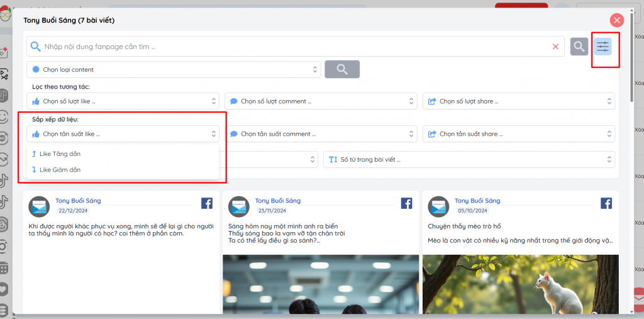This screenshot has height=319, width=644.
Task: Open the scissors tool in the left sidebar
Action: click(4, 74)
